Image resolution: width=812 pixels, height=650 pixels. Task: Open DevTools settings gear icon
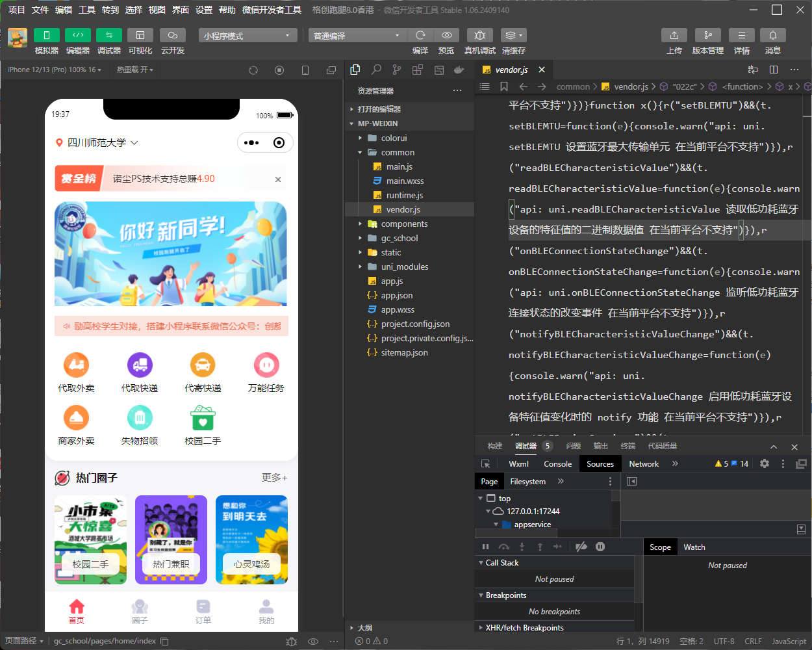coord(765,463)
